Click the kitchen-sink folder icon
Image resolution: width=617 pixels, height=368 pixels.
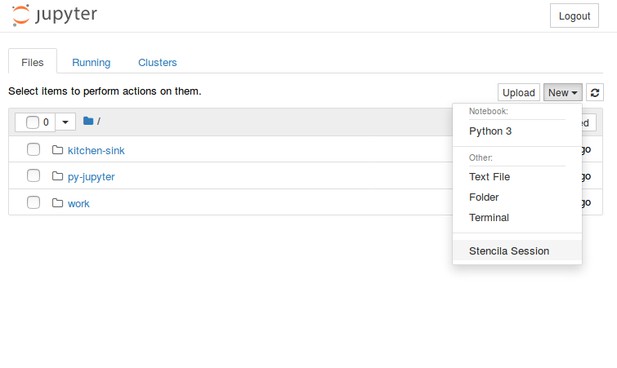[x=57, y=150]
